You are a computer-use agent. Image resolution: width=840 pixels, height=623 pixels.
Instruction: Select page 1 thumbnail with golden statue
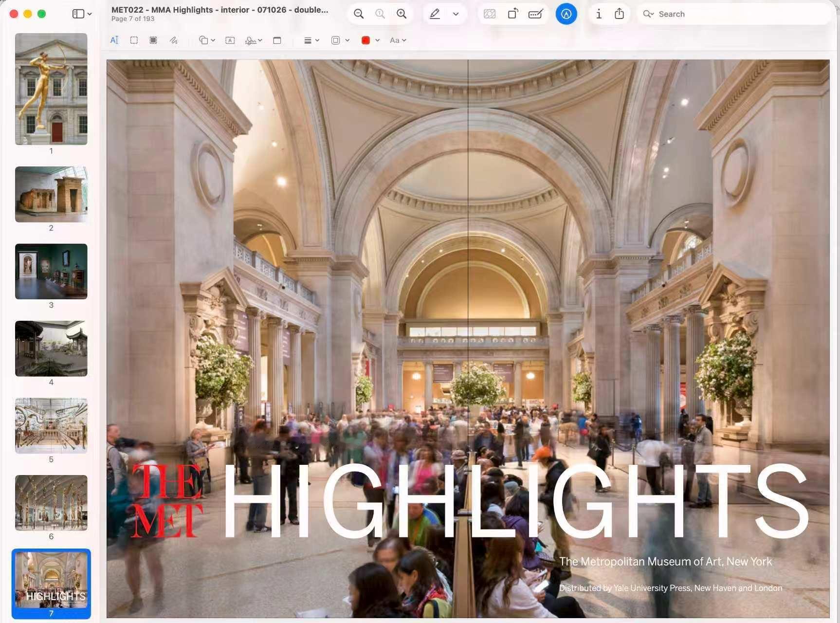click(x=51, y=89)
